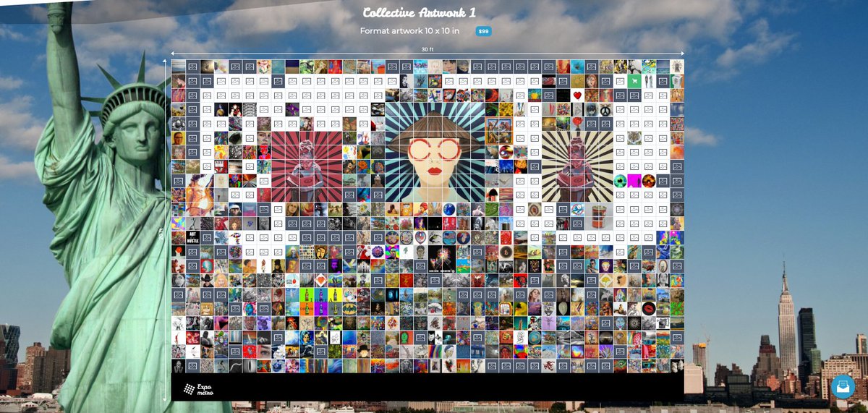Click the Format artwork 10 x 10 in text

409,31
